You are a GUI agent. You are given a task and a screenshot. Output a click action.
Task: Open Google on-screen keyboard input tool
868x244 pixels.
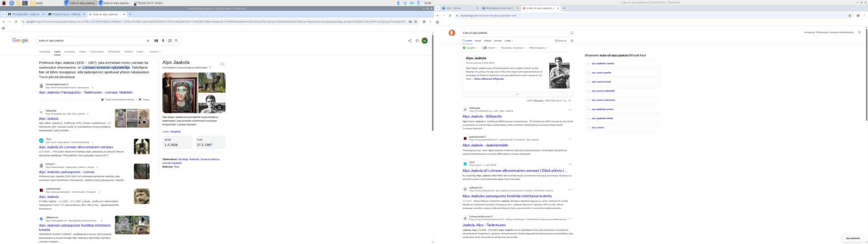point(156,41)
